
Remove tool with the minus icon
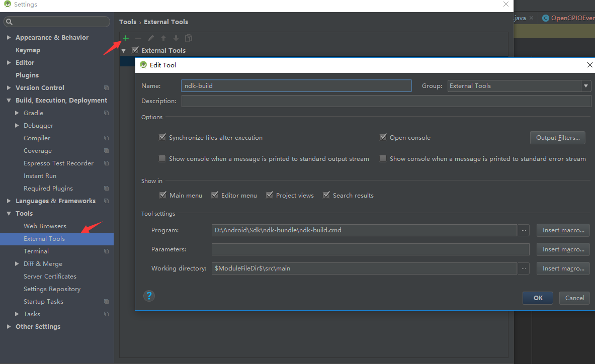coord(138,38)
